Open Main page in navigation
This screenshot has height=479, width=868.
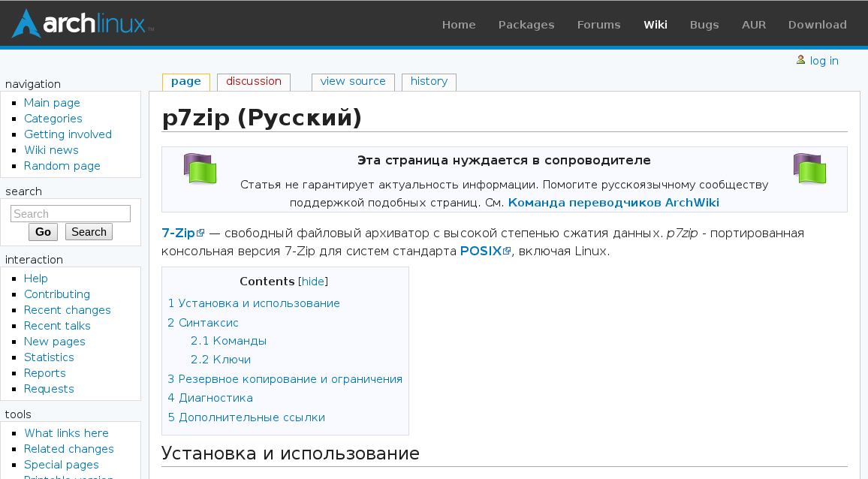coord(52,103)
